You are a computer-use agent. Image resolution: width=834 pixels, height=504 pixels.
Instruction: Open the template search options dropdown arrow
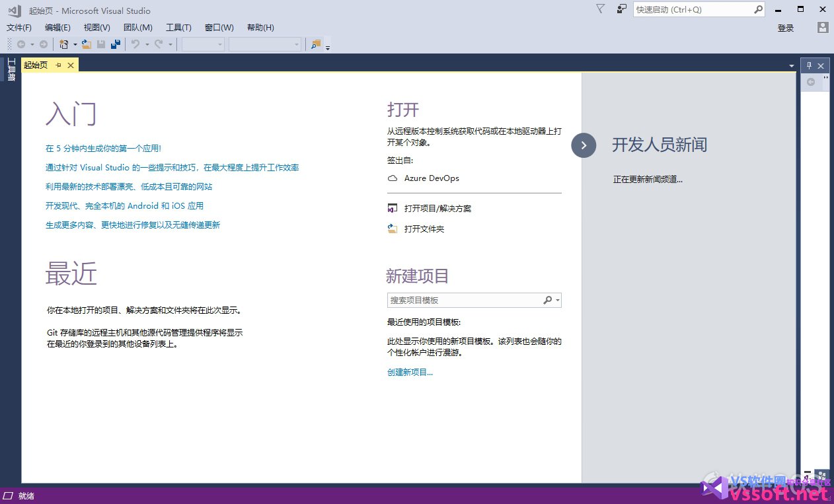(x=558, y=301)
